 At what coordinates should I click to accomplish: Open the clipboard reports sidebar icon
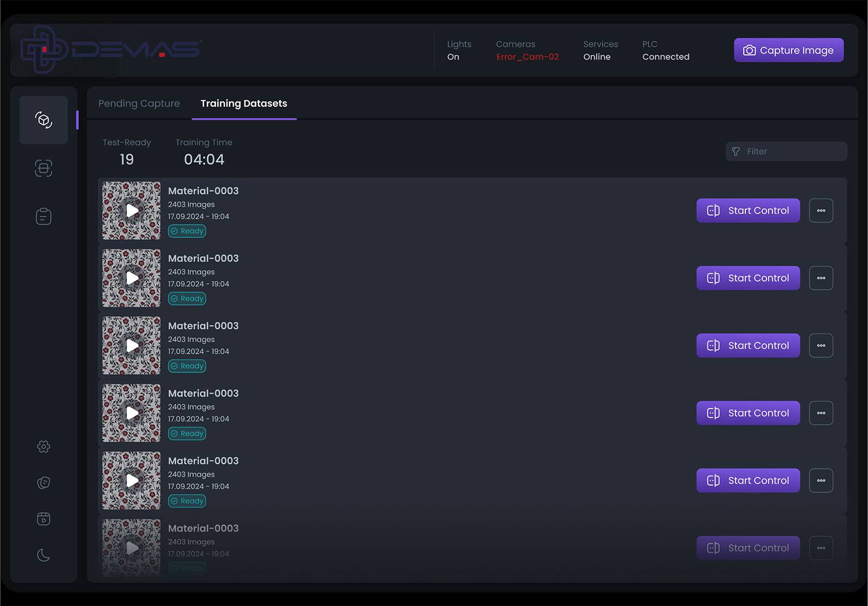[43, 216]
